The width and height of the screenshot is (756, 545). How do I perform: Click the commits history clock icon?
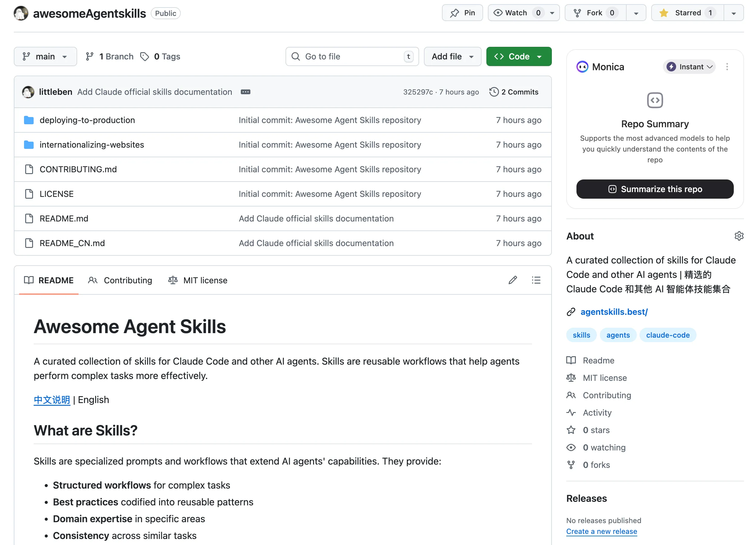[x=494, y=92]
